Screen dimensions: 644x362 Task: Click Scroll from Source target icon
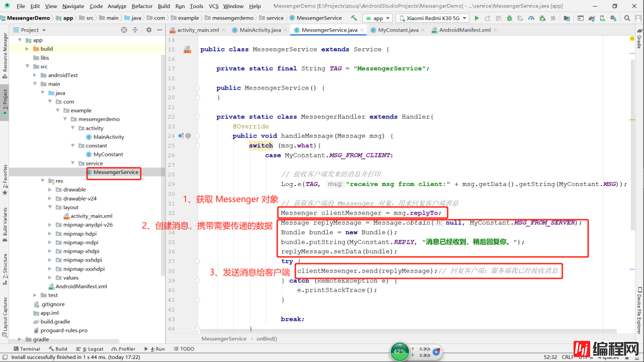[124, 30]
